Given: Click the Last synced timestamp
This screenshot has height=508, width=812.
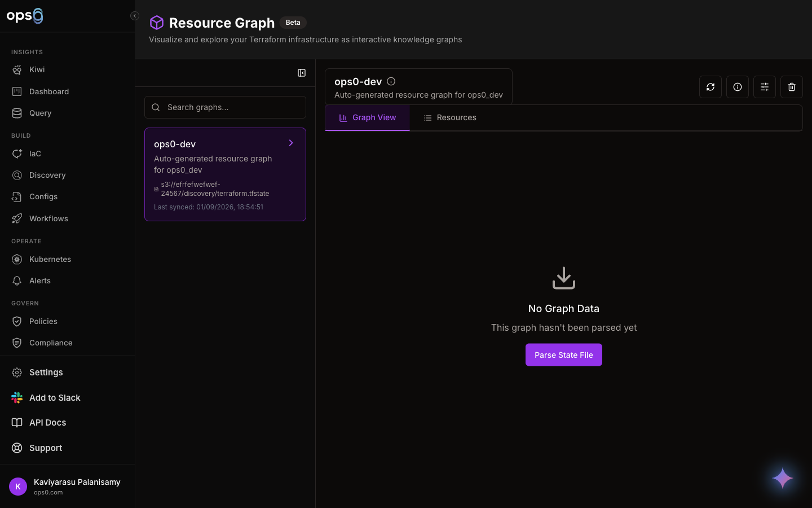Looking at the screenshot, I should tap(209, 207).
